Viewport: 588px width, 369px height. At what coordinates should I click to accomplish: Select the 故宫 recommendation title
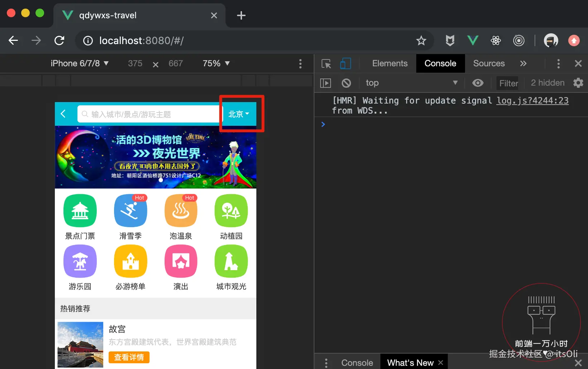pyautogui.click(x=117, y=329)
